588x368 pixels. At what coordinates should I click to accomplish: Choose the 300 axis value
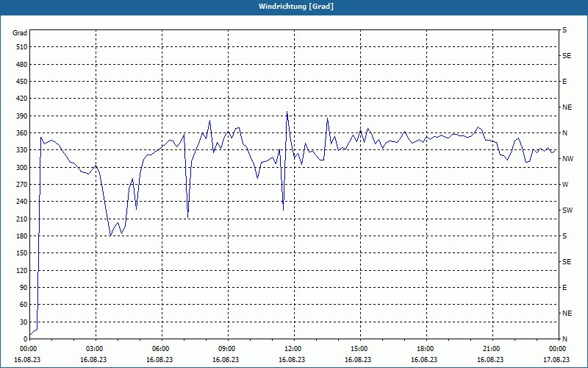[22, 168]
